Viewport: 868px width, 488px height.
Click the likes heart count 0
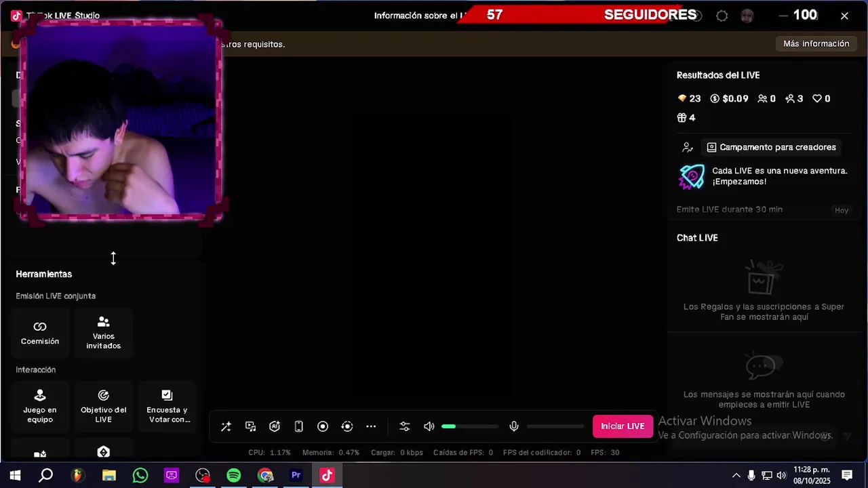point(821,99)
